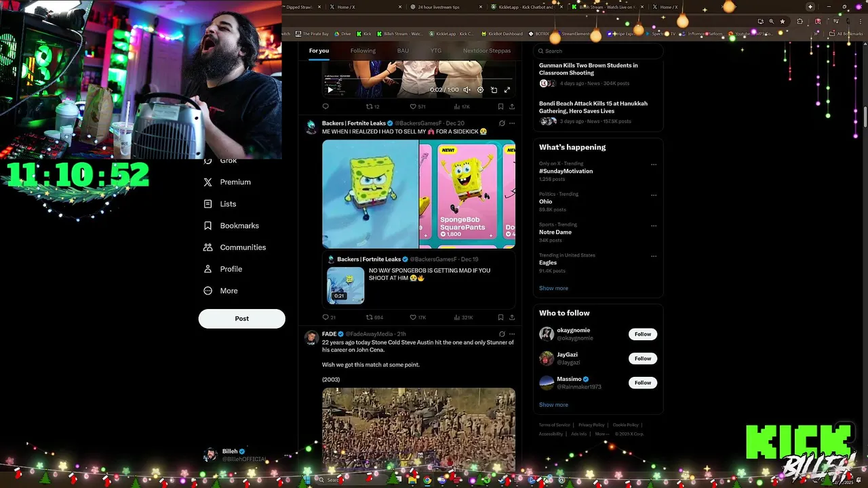The height and width of the screenshot is (488, 868).
Task: Open more options on the FADE post
Action: (x=512, y=334)
